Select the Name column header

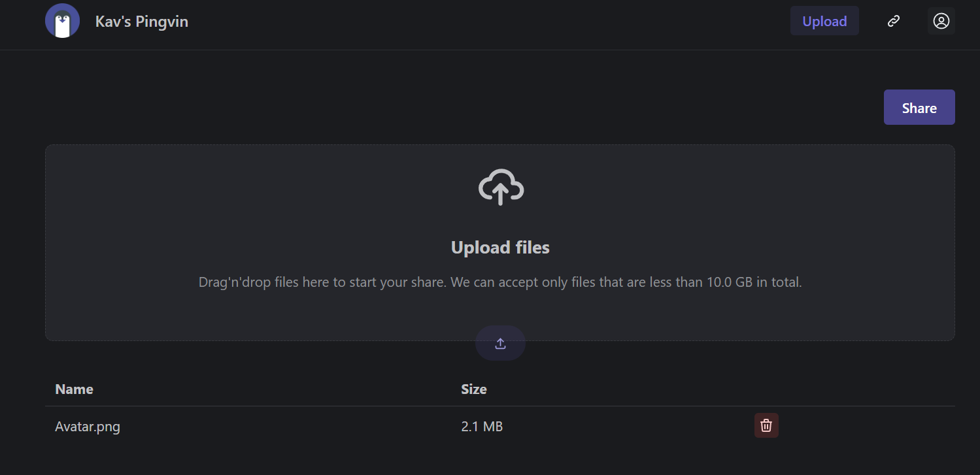click(x=74, y=389)
